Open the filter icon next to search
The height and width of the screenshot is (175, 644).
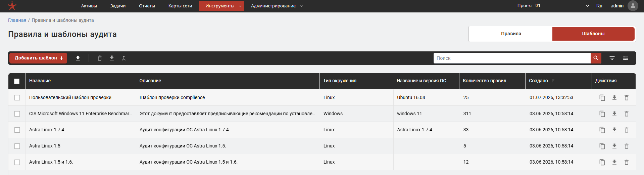click(x=612, y=58)
